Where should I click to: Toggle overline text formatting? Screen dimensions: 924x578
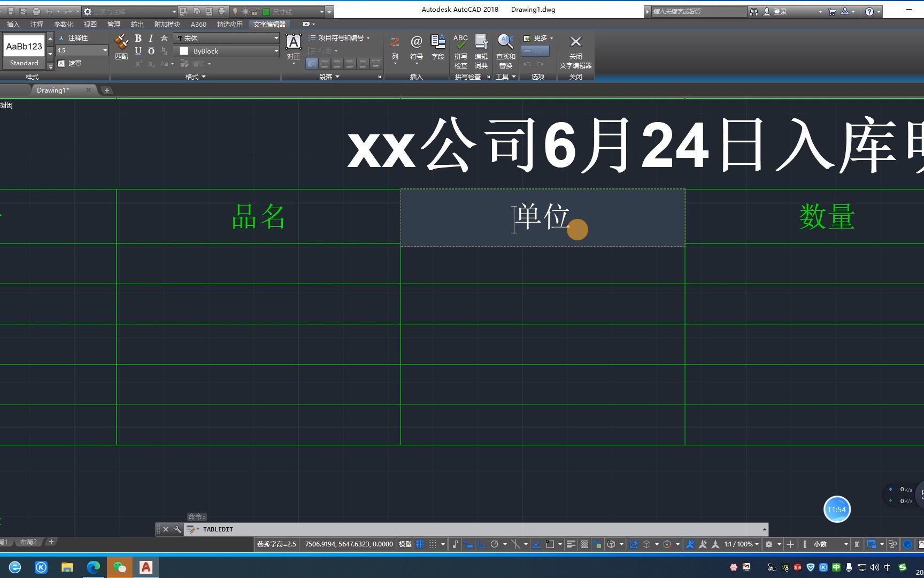(151, 51)
